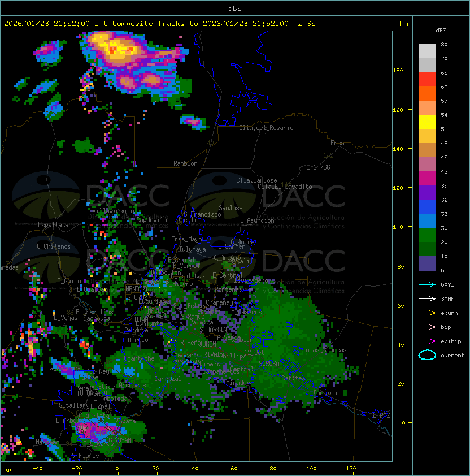Click the 50YD cyan arrow legend icon
The height and width of the screenshot is (476, 470).
coord(427,285)
